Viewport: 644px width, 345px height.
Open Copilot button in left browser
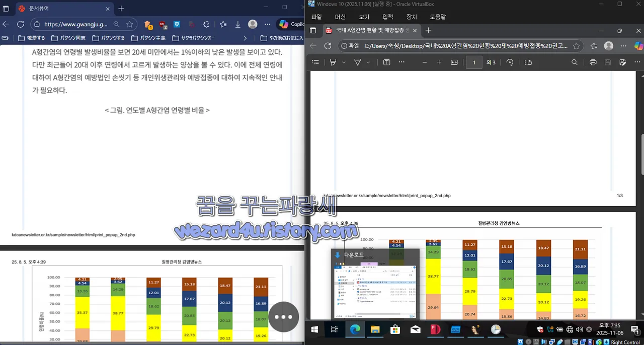[291, 24]
